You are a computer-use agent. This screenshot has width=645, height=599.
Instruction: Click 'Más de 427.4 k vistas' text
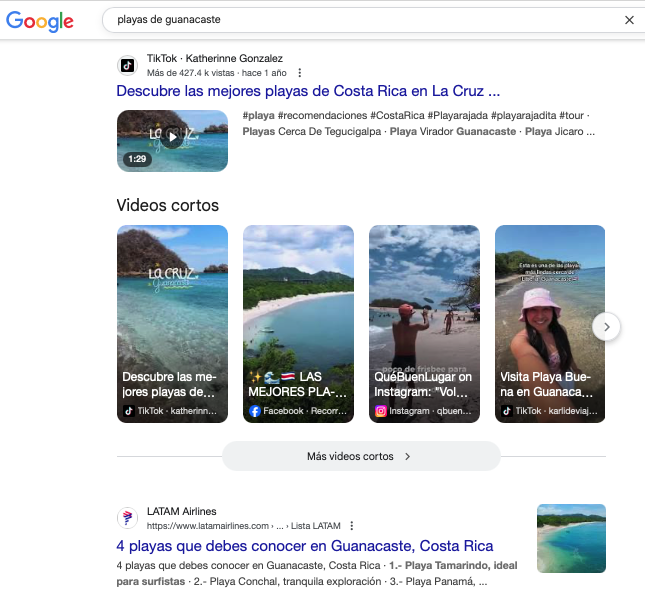[x=190, y=73]
